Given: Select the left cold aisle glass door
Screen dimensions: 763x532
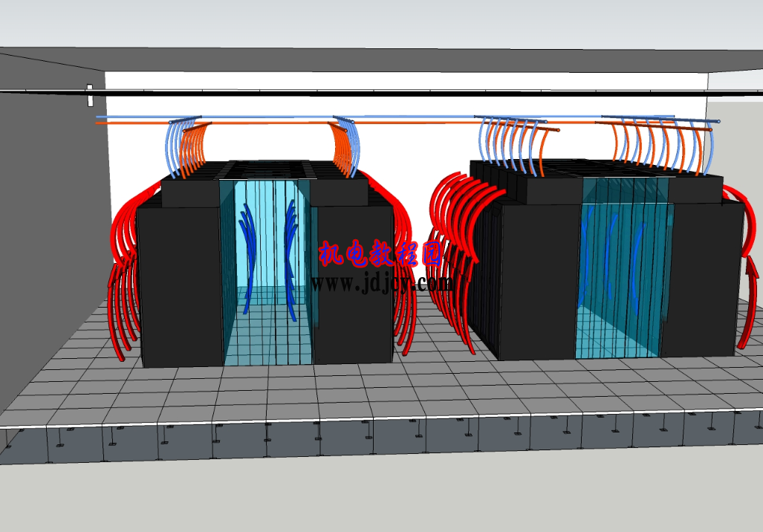Looking at the screenshot, I should (x=267, y=273).
